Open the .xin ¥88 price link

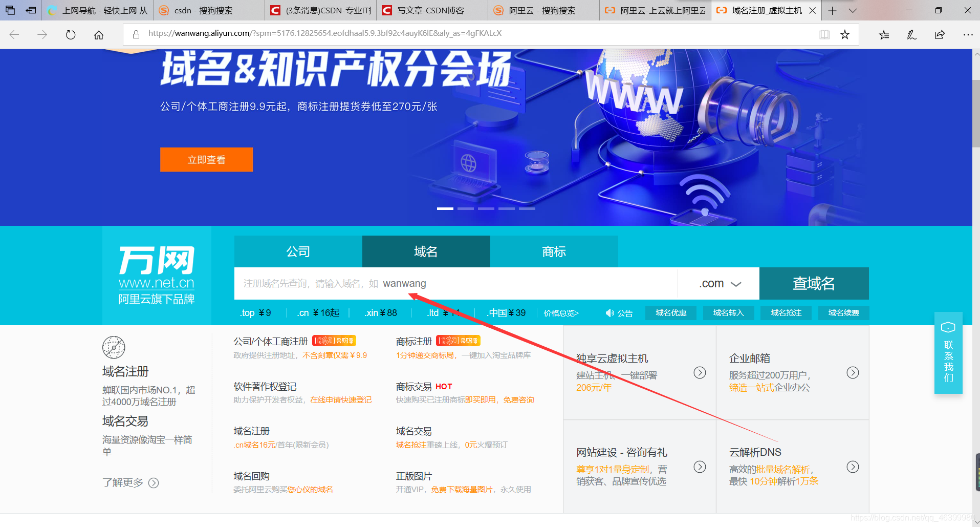(x=380, y=313)
